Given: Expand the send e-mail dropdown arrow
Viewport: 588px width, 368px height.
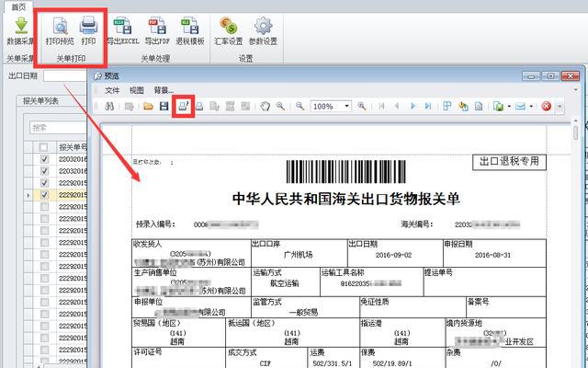Looking at the screenshot, I should coord(531,107).
